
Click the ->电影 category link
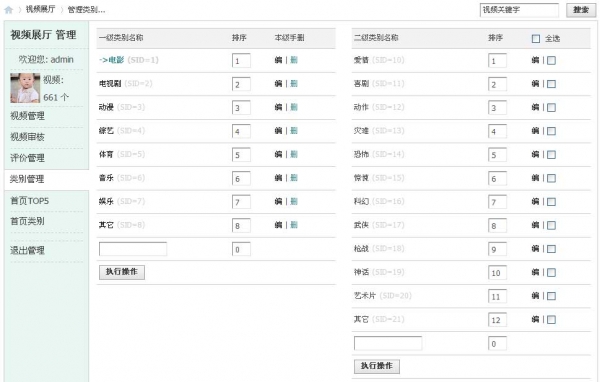pos(111,60)
